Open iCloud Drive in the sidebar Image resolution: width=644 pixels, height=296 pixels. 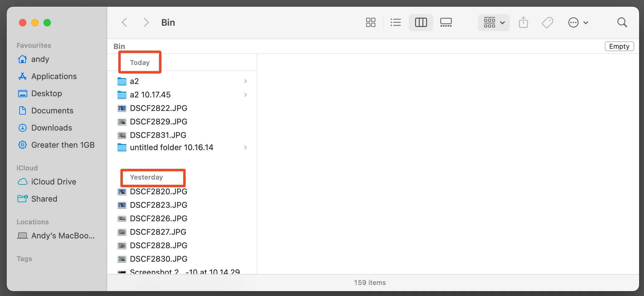(54, 181)
